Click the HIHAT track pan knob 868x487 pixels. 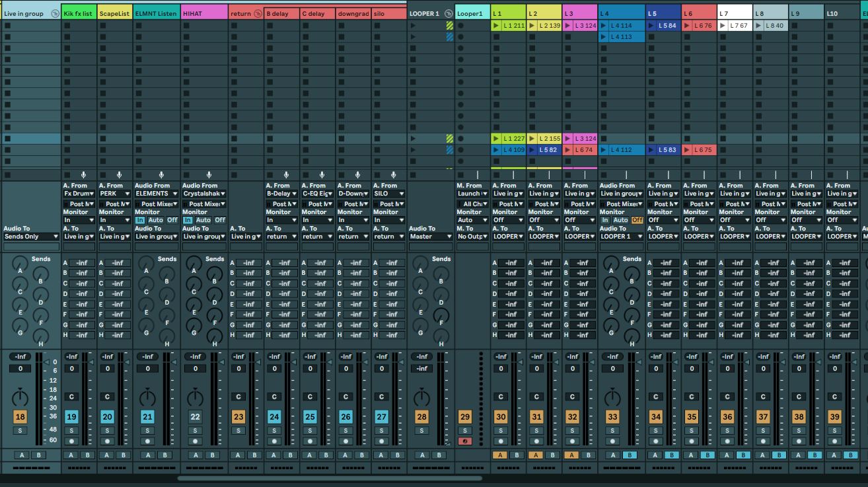point(195,397)
